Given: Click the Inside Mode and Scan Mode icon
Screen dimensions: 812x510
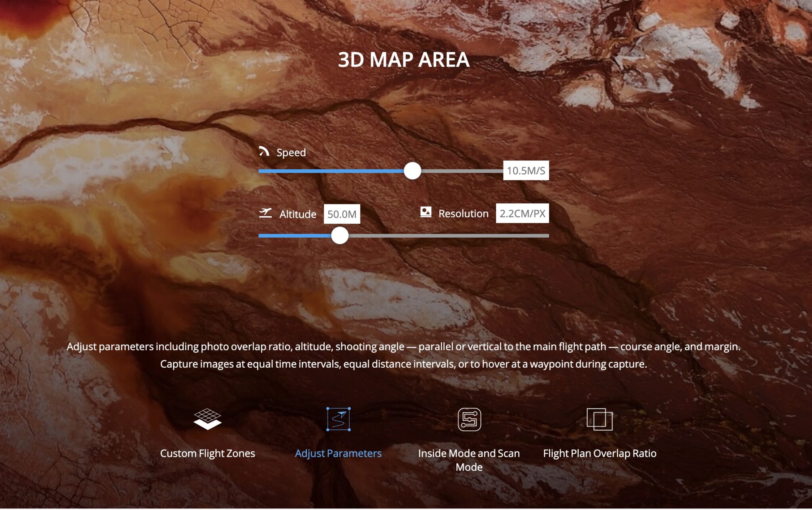Looking at the screenshot, I should (x=469, y=419).
